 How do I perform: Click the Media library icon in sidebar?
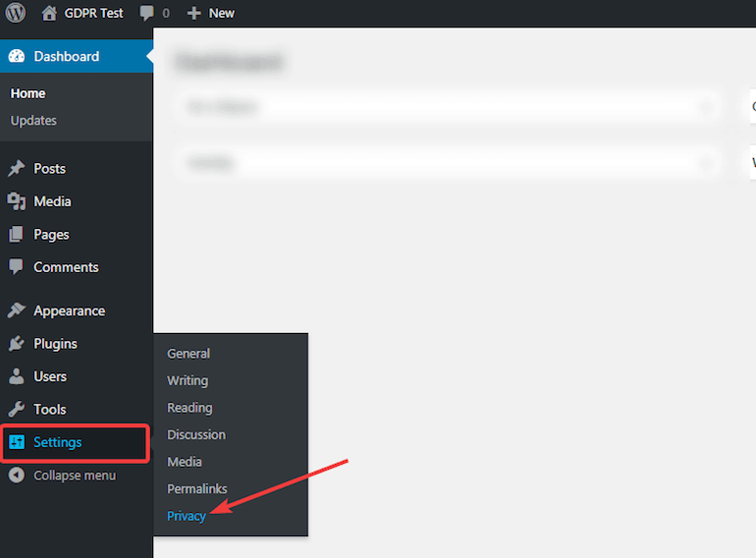pyautogui.click(x=17, y=201)
